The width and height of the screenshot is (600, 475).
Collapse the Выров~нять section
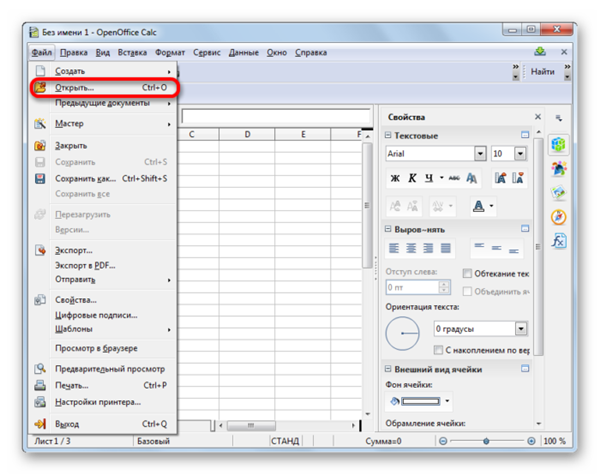(x=388, y=229)
